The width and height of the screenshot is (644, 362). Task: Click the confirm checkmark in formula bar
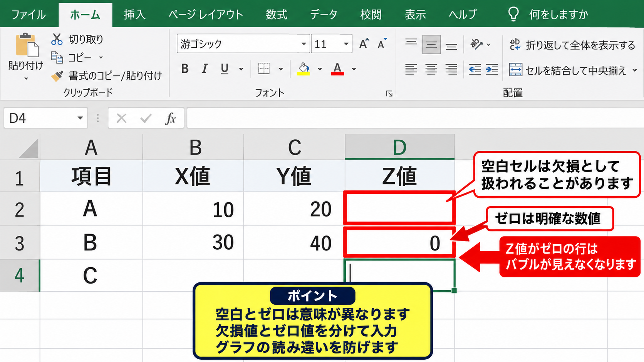click(146, 118)
